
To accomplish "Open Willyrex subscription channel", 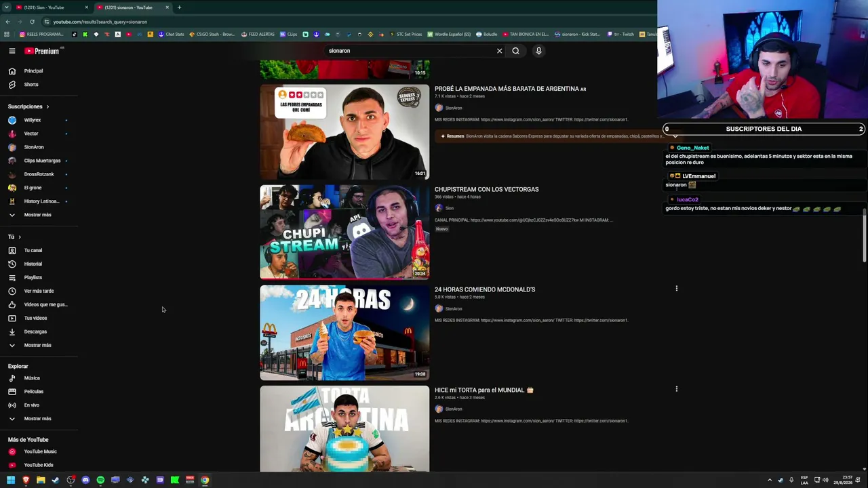I will [39, 120].
